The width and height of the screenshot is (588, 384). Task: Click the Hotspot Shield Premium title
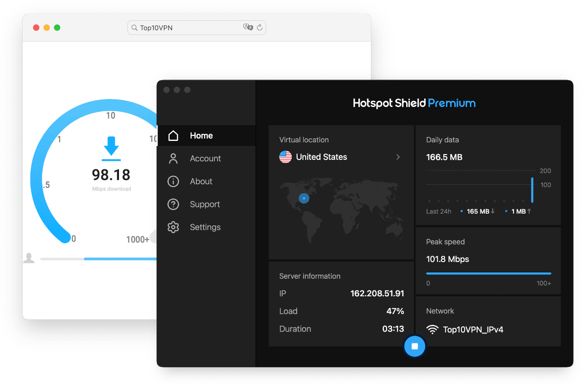pyautogui.click(x=414, y=103)
